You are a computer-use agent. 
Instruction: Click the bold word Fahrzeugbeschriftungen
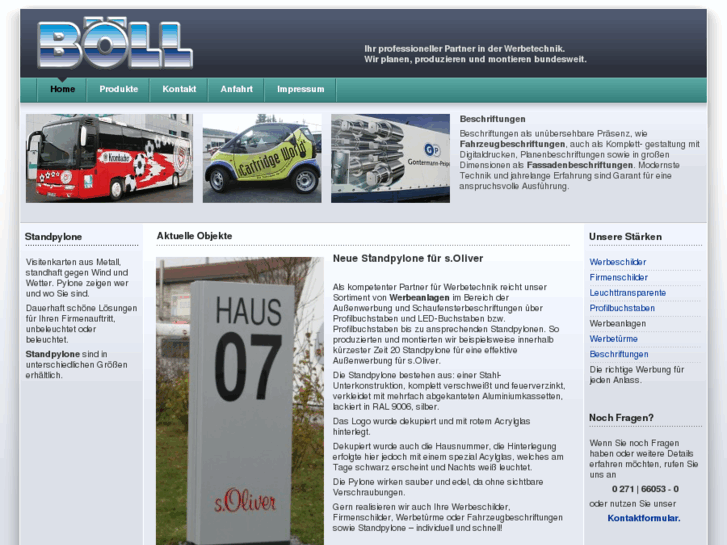click(512, 144)
